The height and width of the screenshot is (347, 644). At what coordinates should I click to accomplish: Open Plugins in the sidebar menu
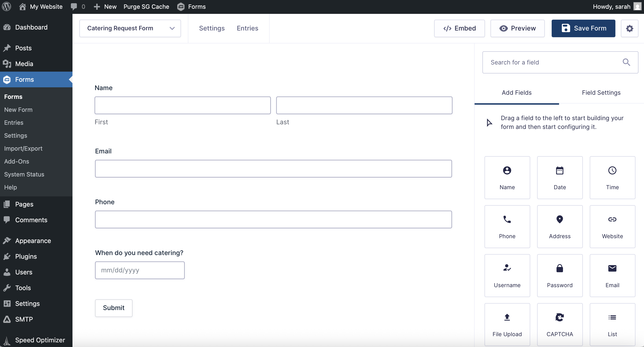(x=26, y=256)
